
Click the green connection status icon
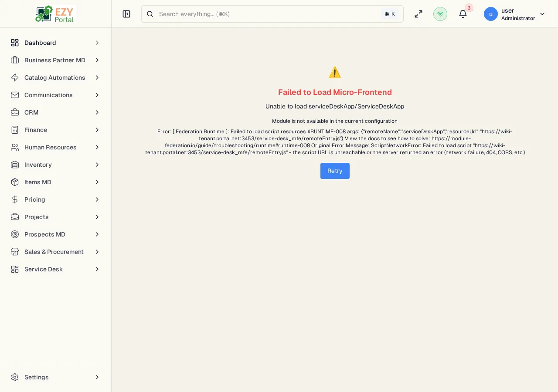pos(440,14)
